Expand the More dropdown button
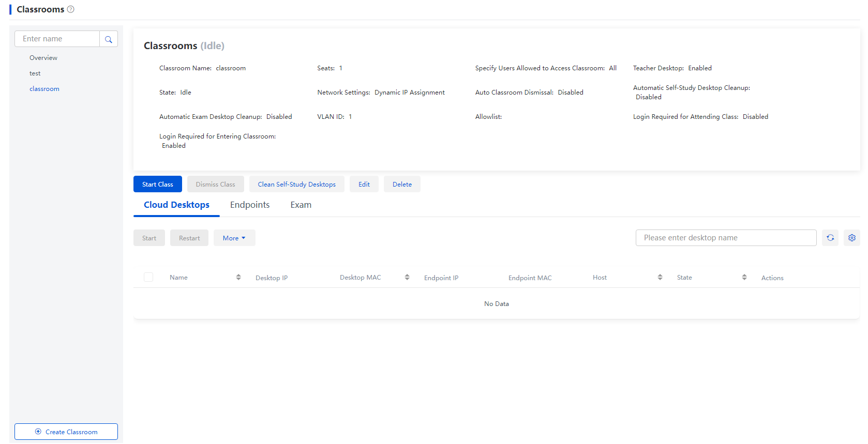Screen dimensions: 868x444 (234, 238)
